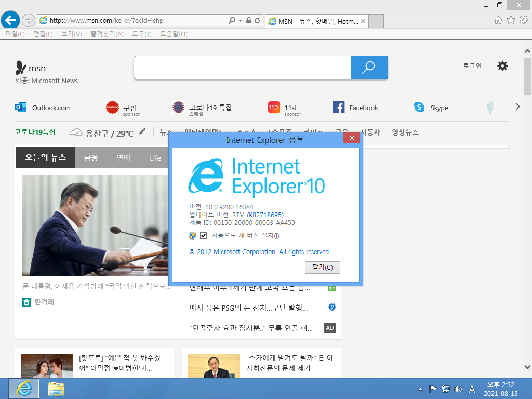Toggle 자동으로 새 버전 설치 checkbox
This screenshot has width=532, height=399.
(x=204, y=235)
